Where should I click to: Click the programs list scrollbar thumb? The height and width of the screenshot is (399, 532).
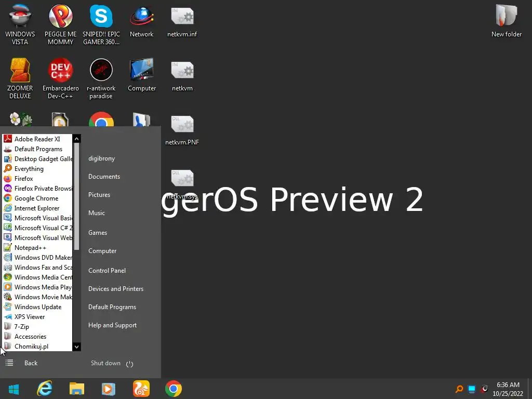click(x=77, y=197)
